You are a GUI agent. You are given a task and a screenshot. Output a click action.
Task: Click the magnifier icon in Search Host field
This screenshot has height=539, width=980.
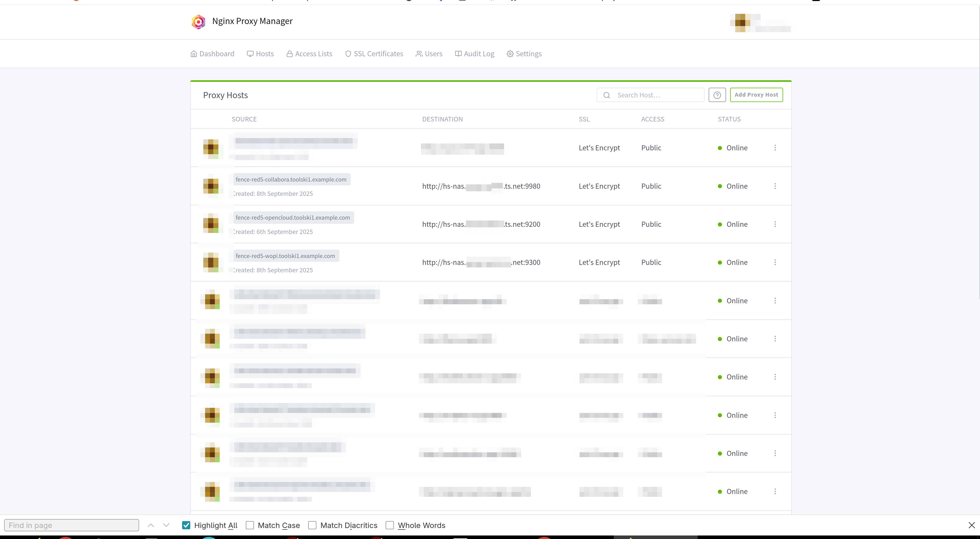click(x=607, y=95)
